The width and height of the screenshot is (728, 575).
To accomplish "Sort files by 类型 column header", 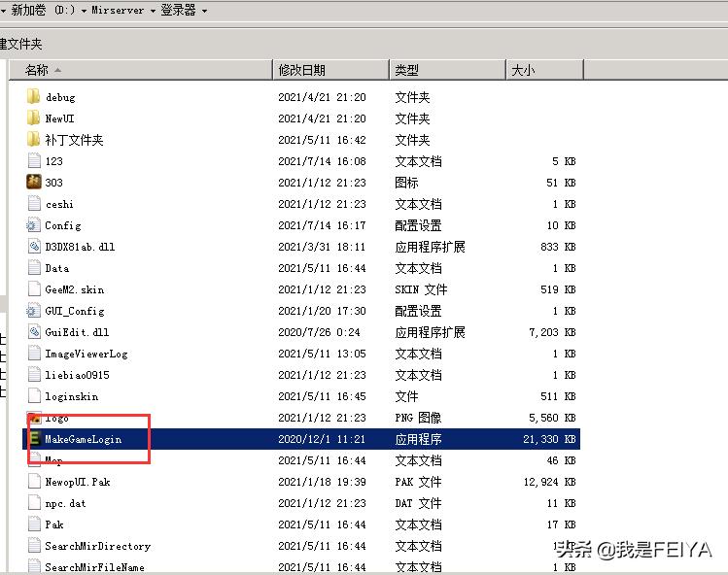I will point(447,70).
